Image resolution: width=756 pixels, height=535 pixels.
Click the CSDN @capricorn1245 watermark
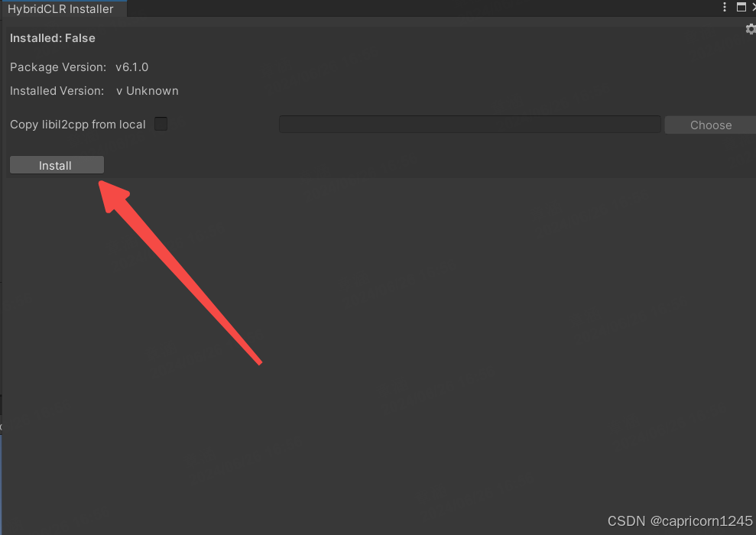pos(680,521)
